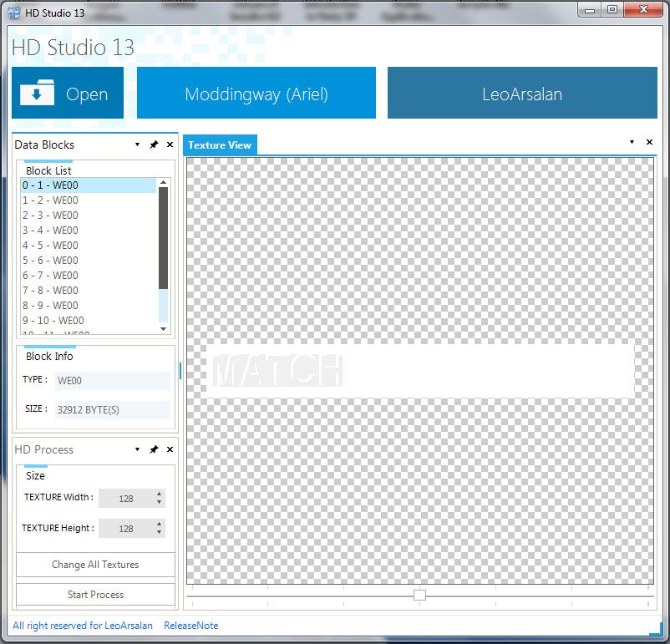Select block 3 - 4 - WE00
Screen dimensions: 670x644
(x=50, y=231)
